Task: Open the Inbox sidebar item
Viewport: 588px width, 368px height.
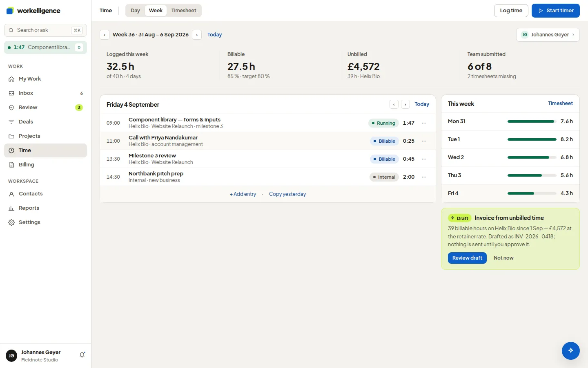Action: click(x=45, y=93)
